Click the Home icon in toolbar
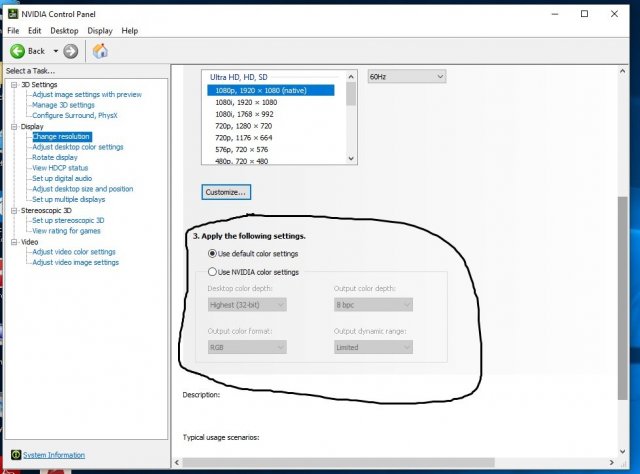The height and width of the screenshot is (474, 640). point(100,51)
